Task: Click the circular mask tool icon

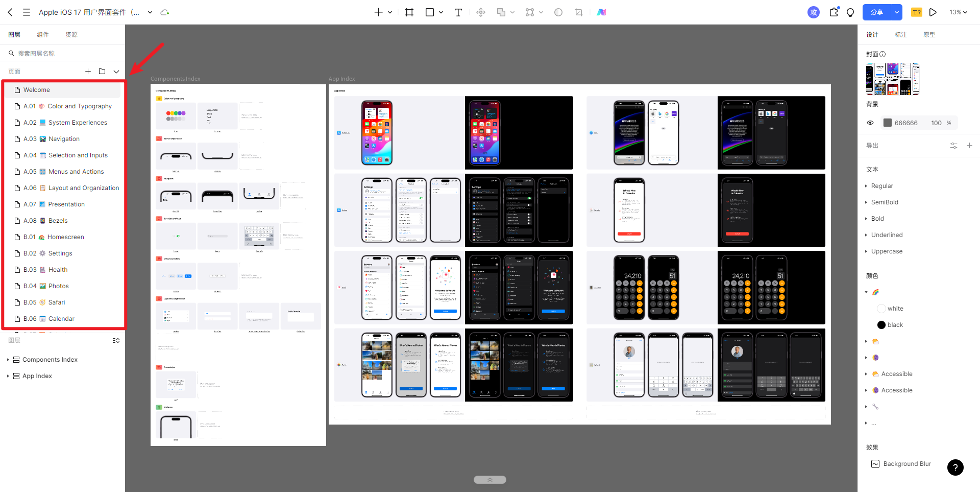Action: (558, 12)
